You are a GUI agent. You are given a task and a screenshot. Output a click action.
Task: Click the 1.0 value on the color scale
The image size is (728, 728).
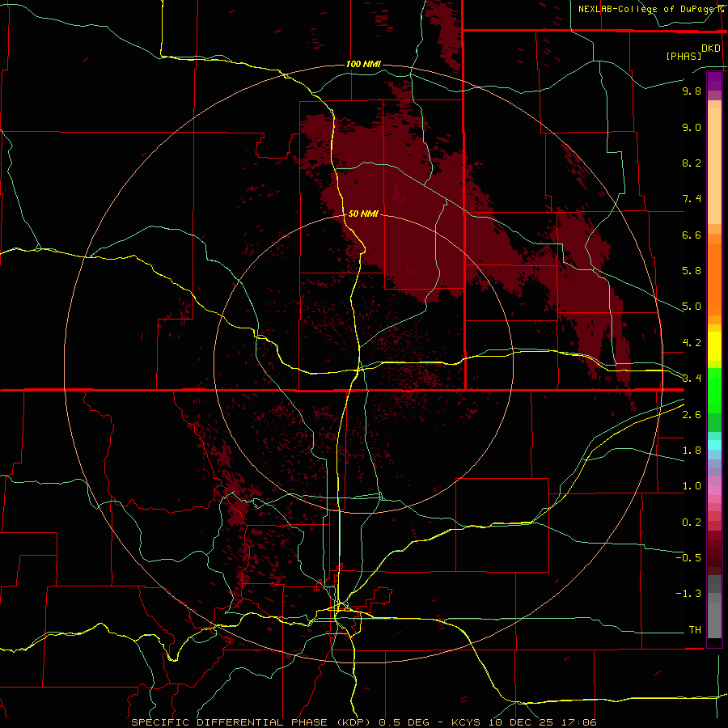[692, 486]
